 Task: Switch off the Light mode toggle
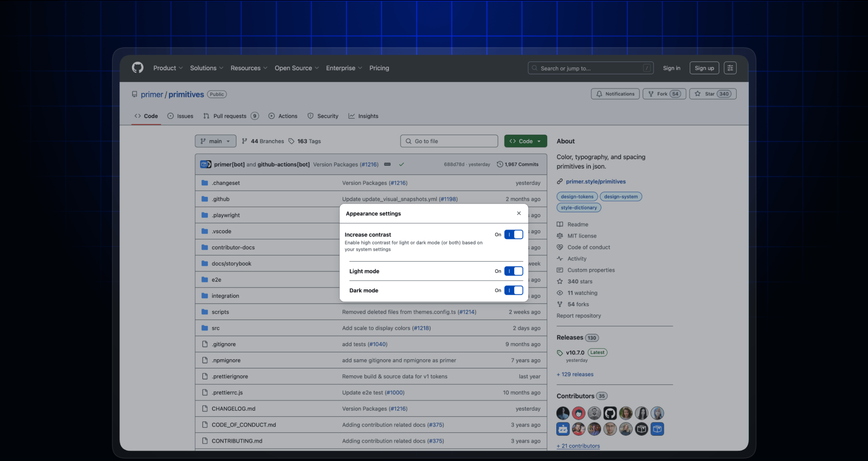pyautogui.click(x=513, y=271)
